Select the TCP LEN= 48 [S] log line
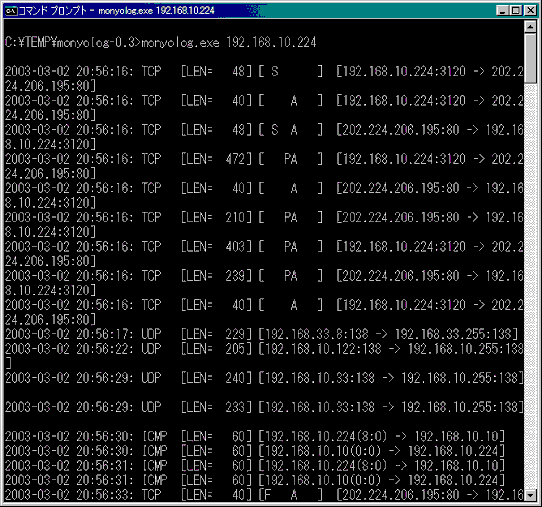542x507 pixels. coord(264,78)
